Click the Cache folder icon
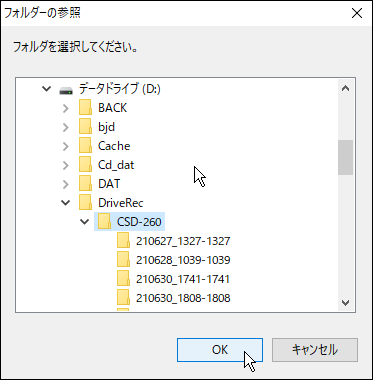Screen dimensions: 373x380 85,146
